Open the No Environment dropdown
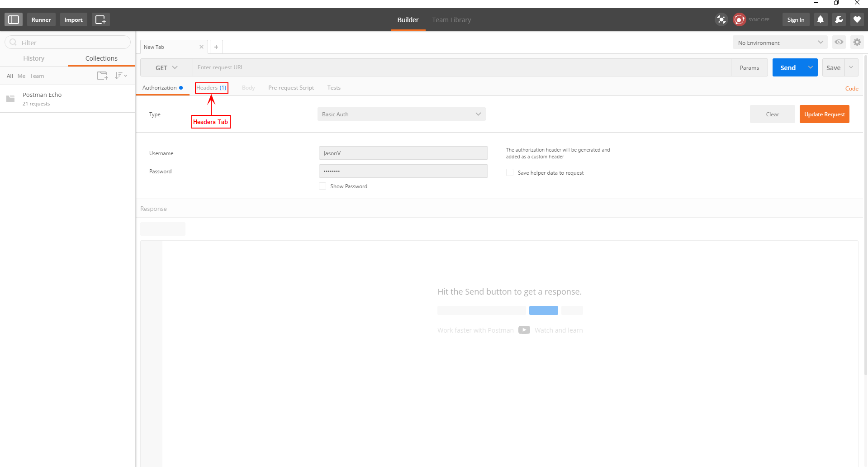The height and width of the screenshot is (467, 868). point(780,43)
